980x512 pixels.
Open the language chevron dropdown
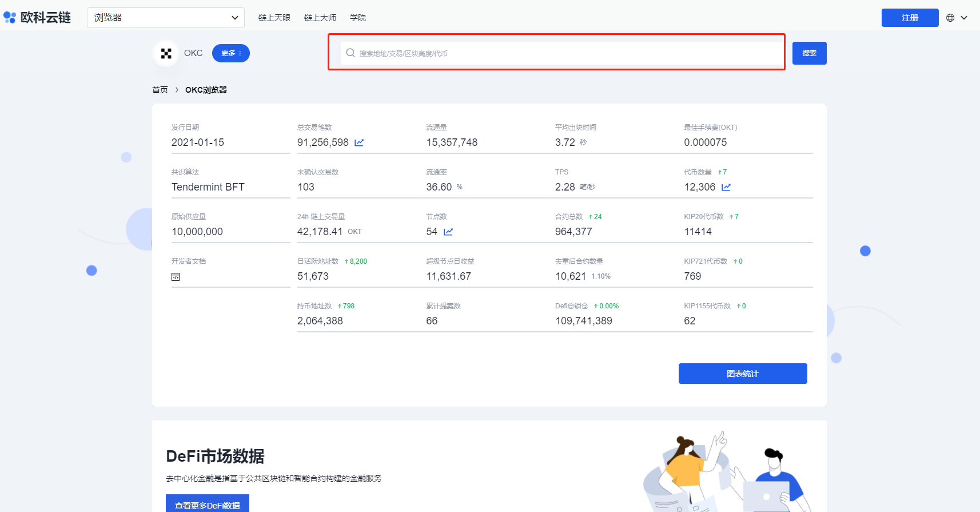pyautogui.click(x=964, y=18)
